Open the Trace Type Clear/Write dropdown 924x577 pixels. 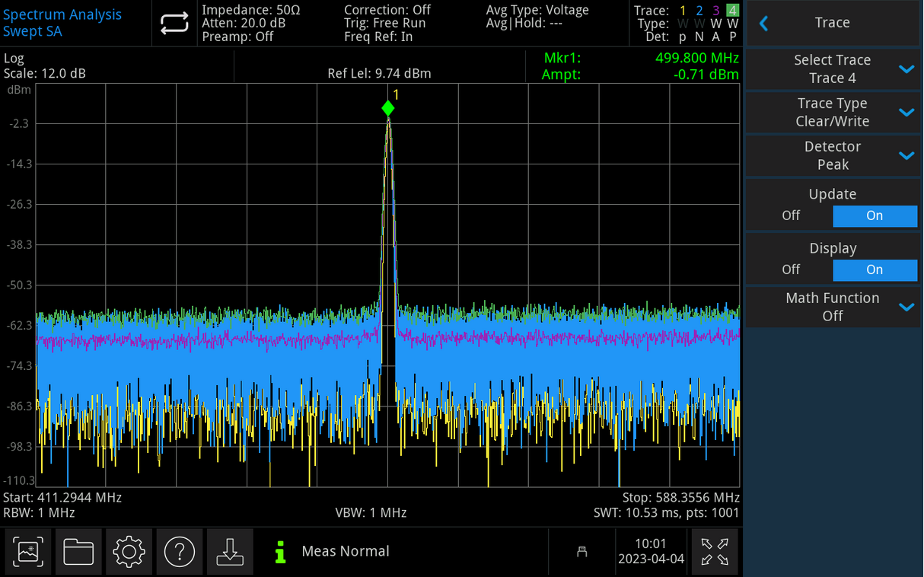pyautogui.click(x=832, y=112)
